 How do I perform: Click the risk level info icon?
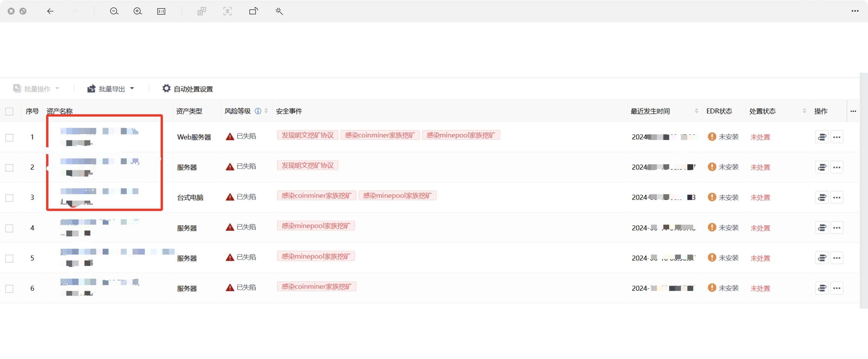pyautogui.click(x=258, y=111)
